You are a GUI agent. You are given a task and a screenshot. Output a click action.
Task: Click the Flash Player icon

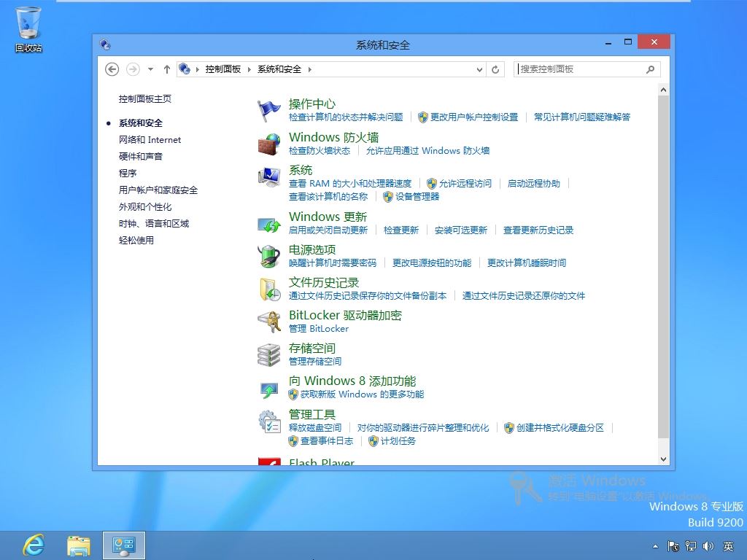coord(269,461)
